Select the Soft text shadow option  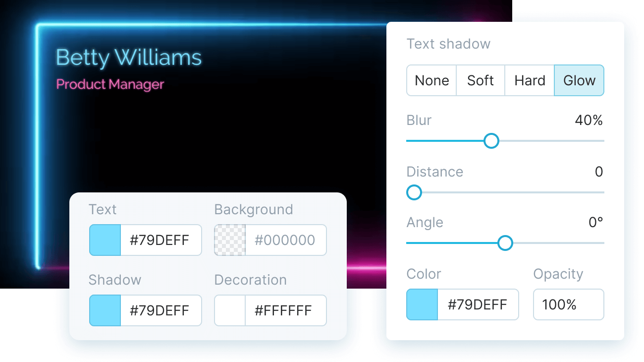[x=480, y=80]
